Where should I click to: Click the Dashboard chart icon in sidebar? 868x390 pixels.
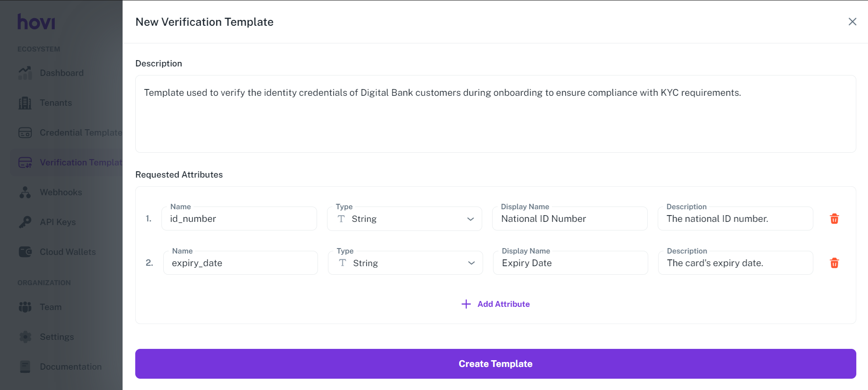[x=25, y=73]
